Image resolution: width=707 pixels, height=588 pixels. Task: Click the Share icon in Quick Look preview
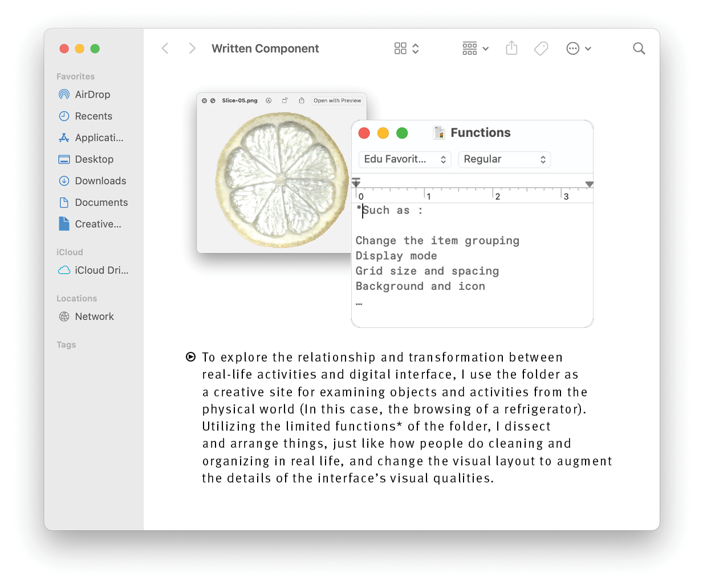point(302,100)
